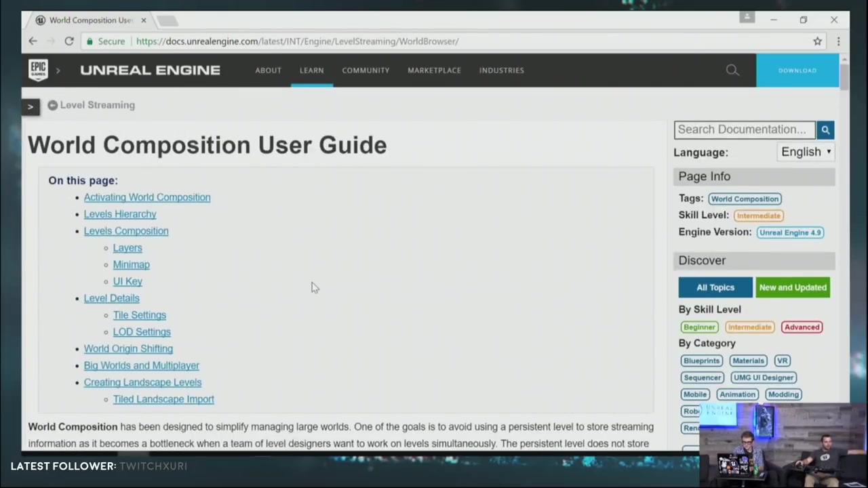Click the DOWNLOAD button
Viewport: 868px width, 488px height.
click(x=797, y=70)
